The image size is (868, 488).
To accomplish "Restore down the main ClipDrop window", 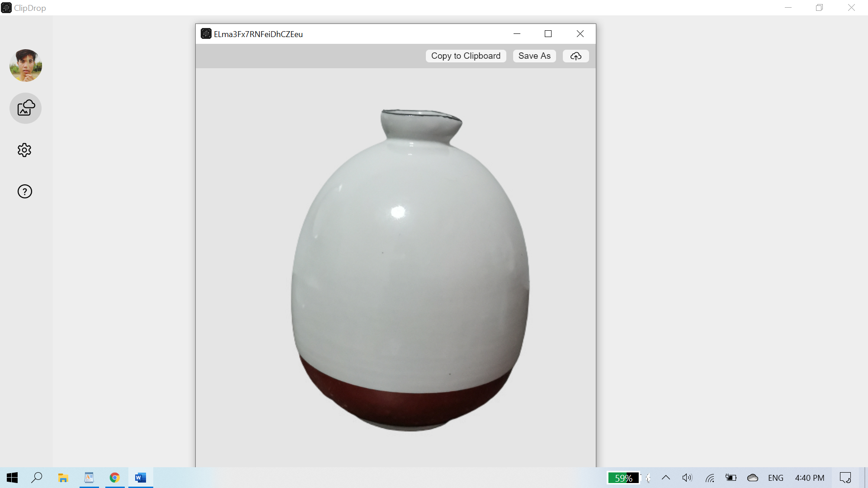I will pos(820,8).
